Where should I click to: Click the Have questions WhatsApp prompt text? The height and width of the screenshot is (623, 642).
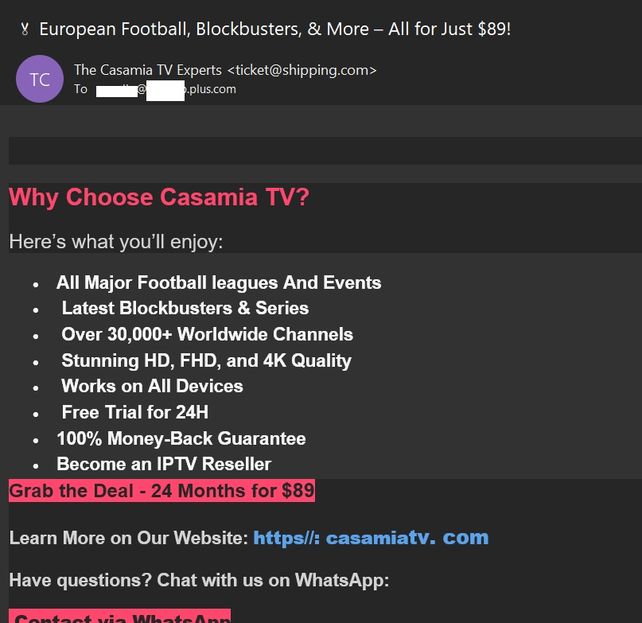coord(199,580)
